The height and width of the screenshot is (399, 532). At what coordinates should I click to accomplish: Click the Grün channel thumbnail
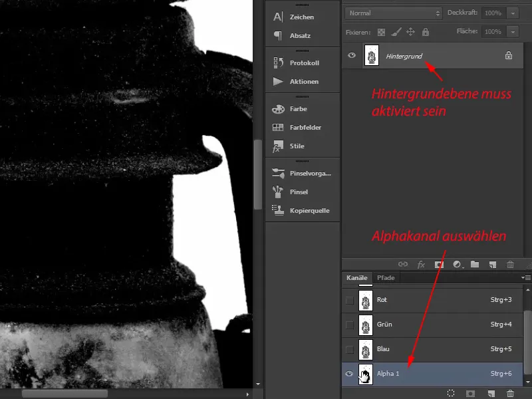tap(366, 325)
